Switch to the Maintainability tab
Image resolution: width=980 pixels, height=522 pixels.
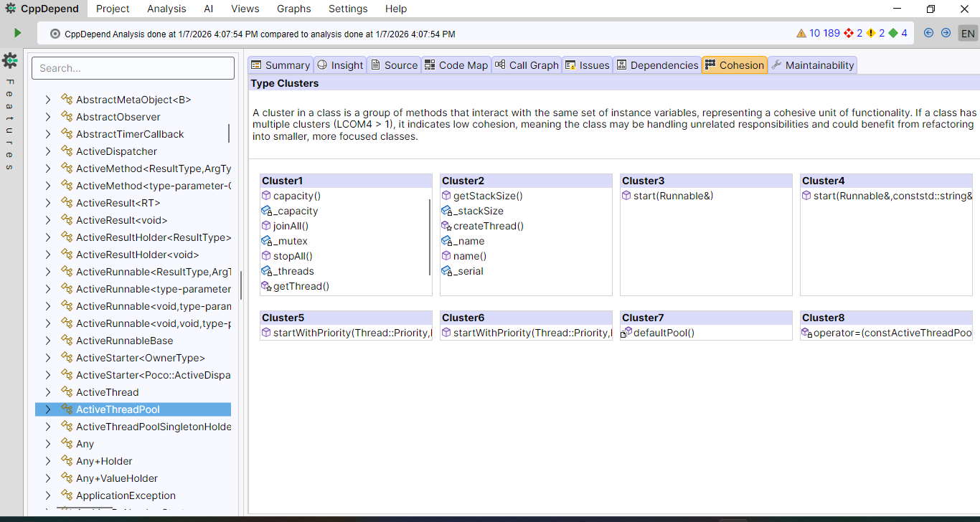pyautogui.click(x=812, y=65)
